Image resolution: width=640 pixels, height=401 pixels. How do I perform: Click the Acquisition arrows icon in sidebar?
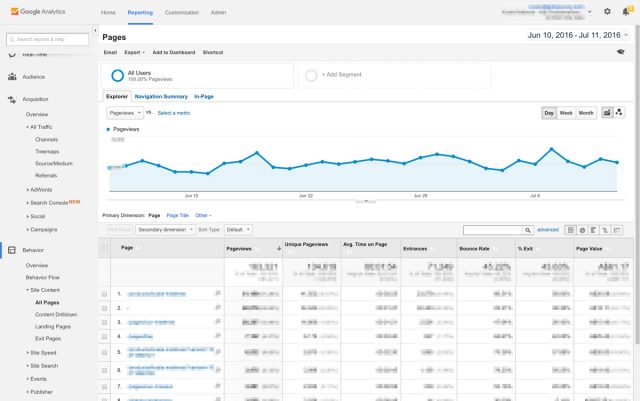[x=12, y=99]
